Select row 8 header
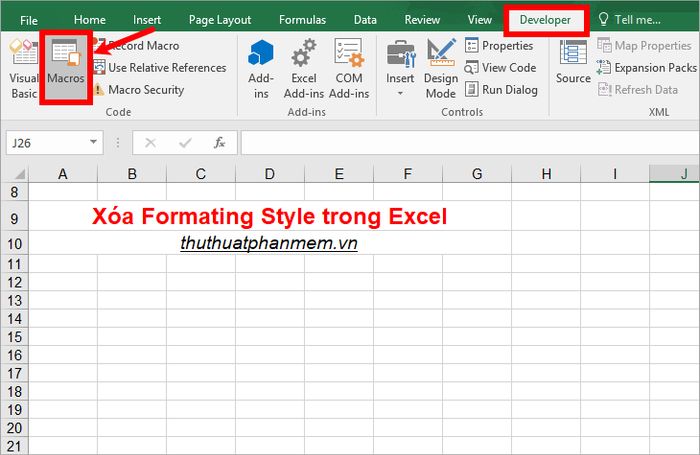The width and height of the screenshot is (700, 455). point(14,192)
